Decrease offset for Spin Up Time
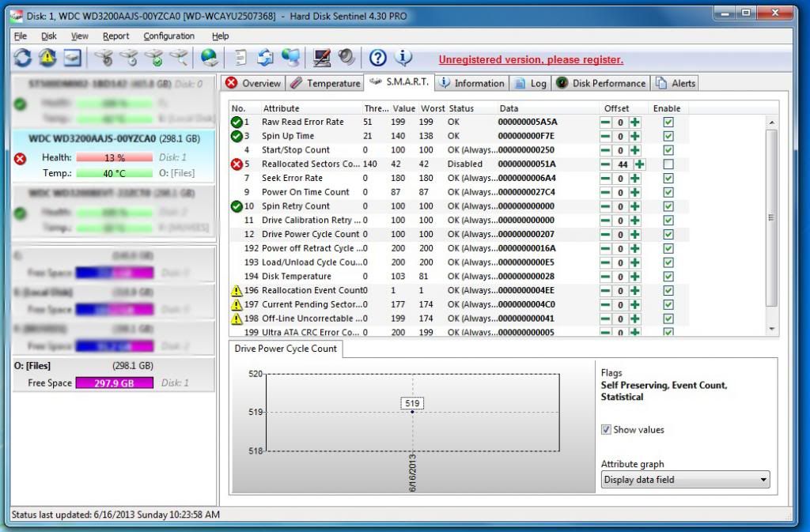This screenshot has height=532, width=810. [605, 137]
